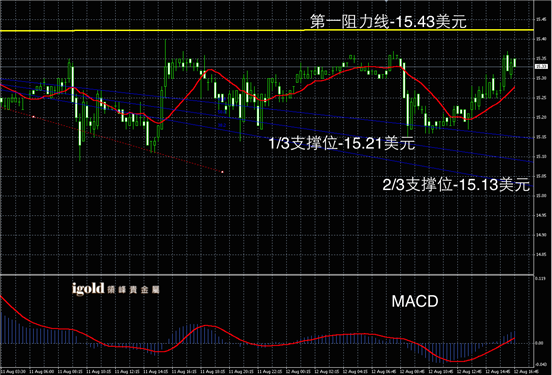The width and height of the screenshot is (552, 375).
Task: Click the small 38.2 Fibonacci label
Action: click(222, 125)
